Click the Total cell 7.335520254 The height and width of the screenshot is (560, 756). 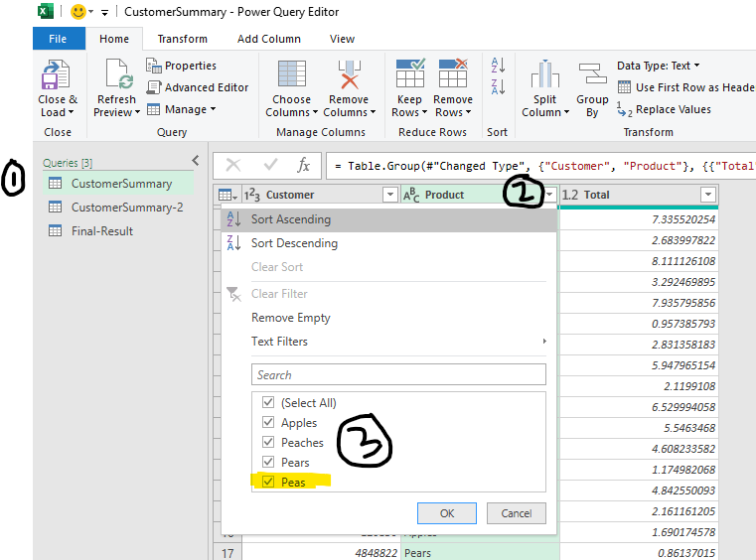coord(639,219)
